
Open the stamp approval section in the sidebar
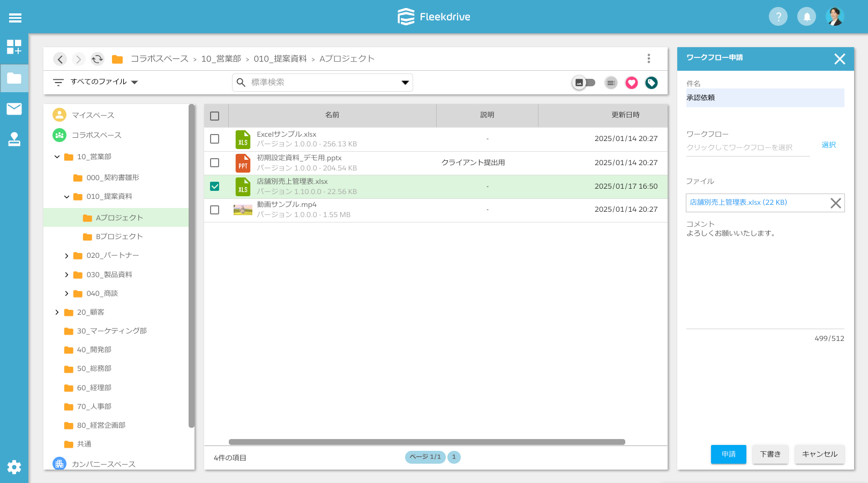[14, 140]
